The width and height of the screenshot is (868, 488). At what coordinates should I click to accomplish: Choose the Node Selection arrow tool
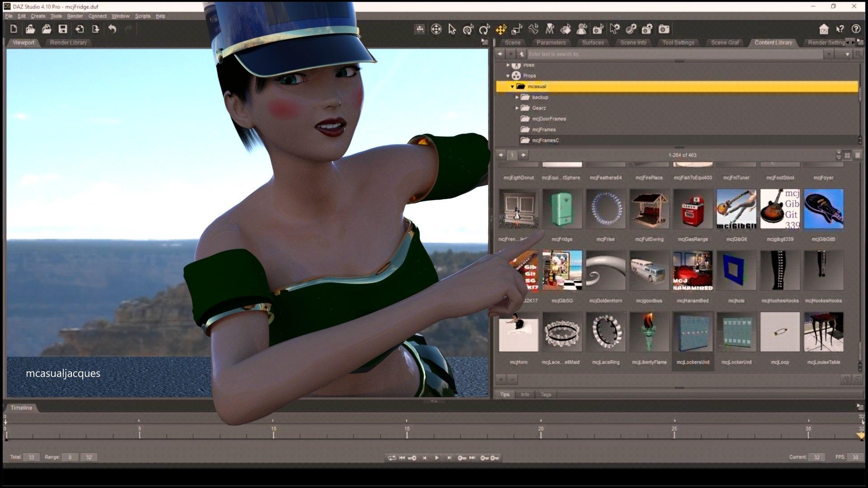452,29
